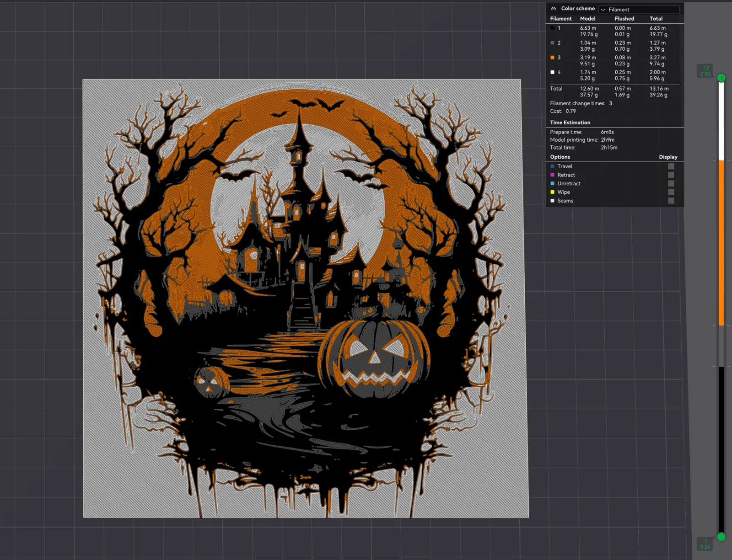The image size is (732, 560).
Task: Click the blue Travel legend icon
Action: (552, 166)
